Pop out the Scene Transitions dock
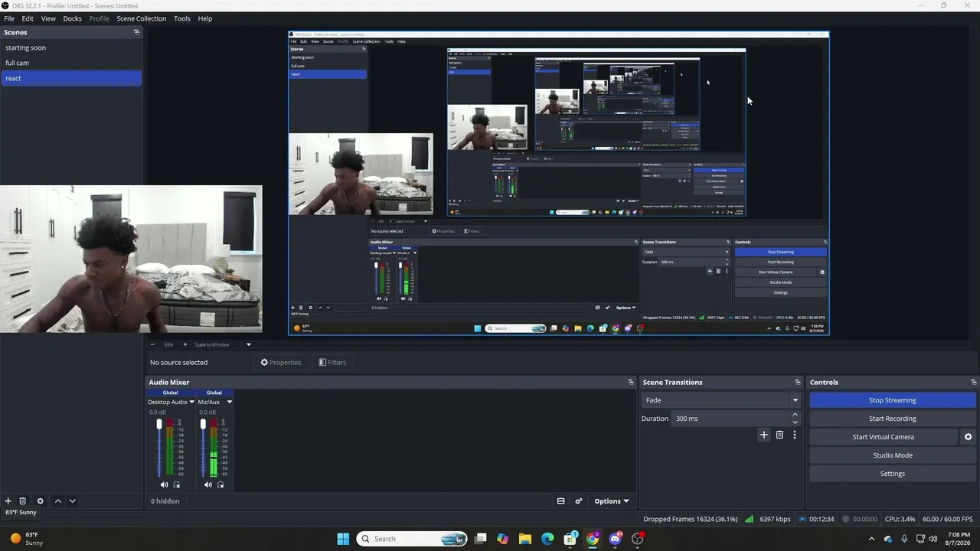This screenshot has width=980, height=551. pyautogui.click(x=798, y=382)
